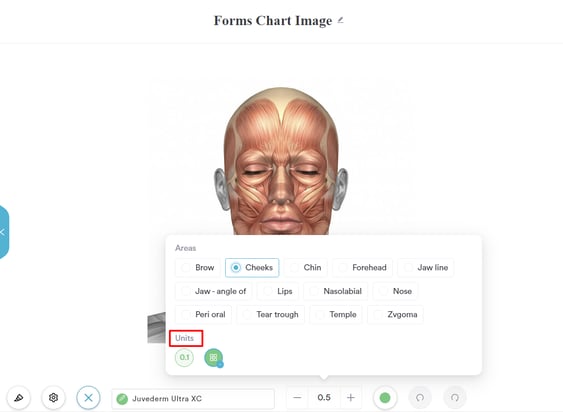The width and height of the screenshot is (563, 412).
Task: Select the Nasolabial area option
Action: pyautogui.click(x=335, y=291)
